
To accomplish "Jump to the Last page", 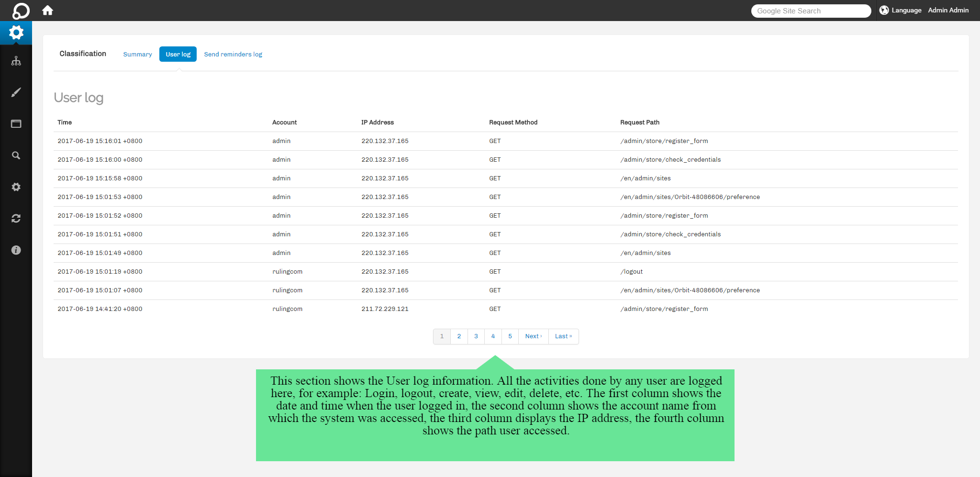I will pos(563,336).
